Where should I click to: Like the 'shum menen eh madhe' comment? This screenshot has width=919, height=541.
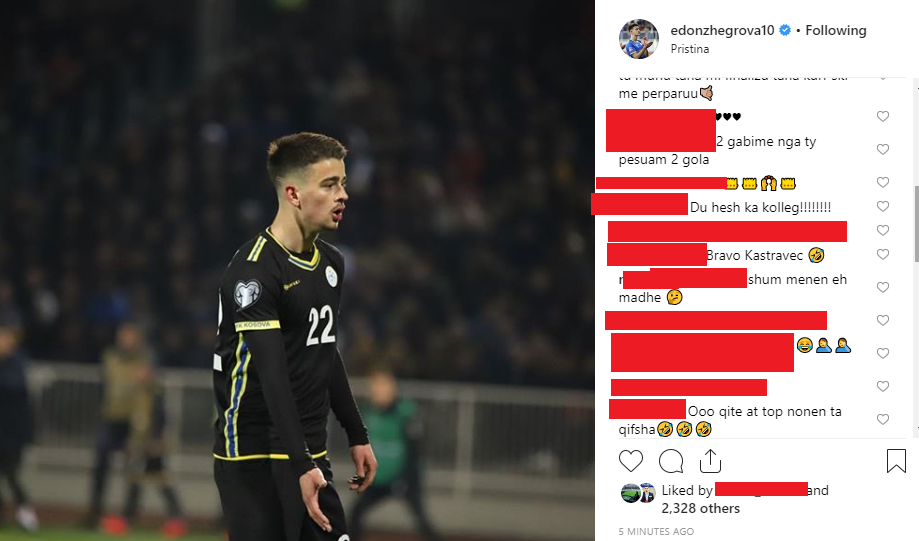pyautogui.click(x=883, y=287)
